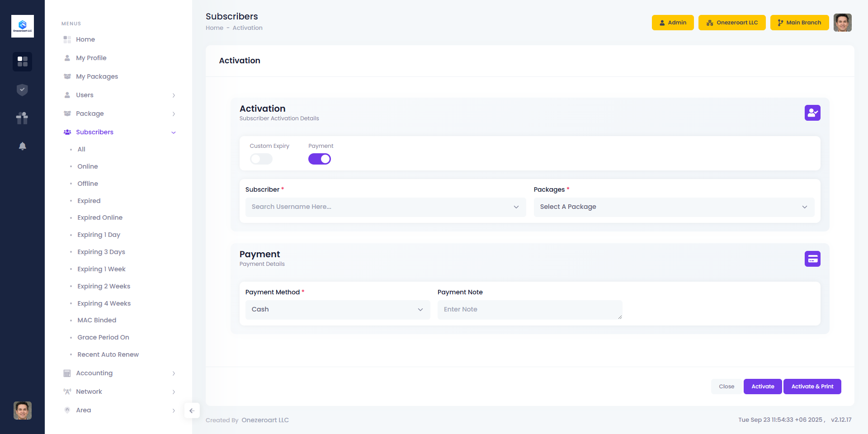
Task: Click the Onezeroart logo at top left
Action: 22,26
